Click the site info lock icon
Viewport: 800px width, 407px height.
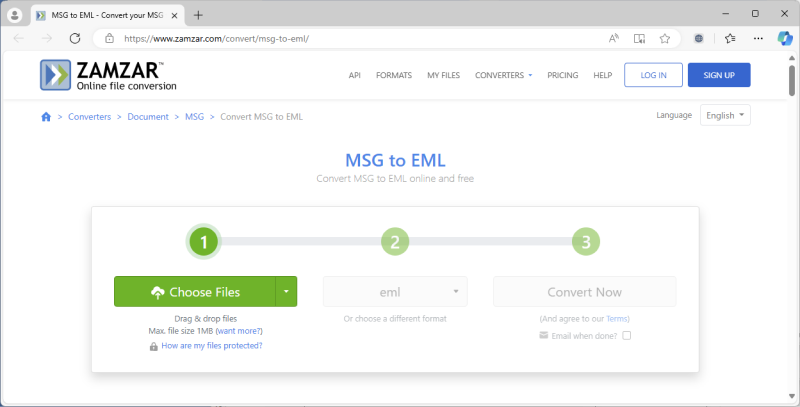[x=109, y=38]
